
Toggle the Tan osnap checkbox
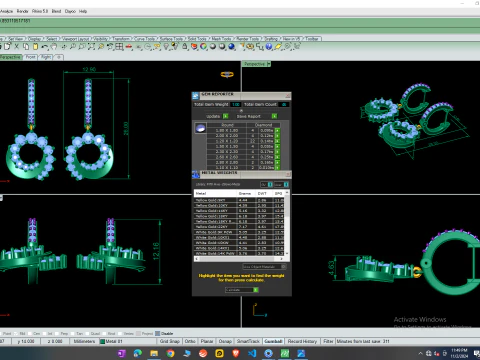click(73, 333)
